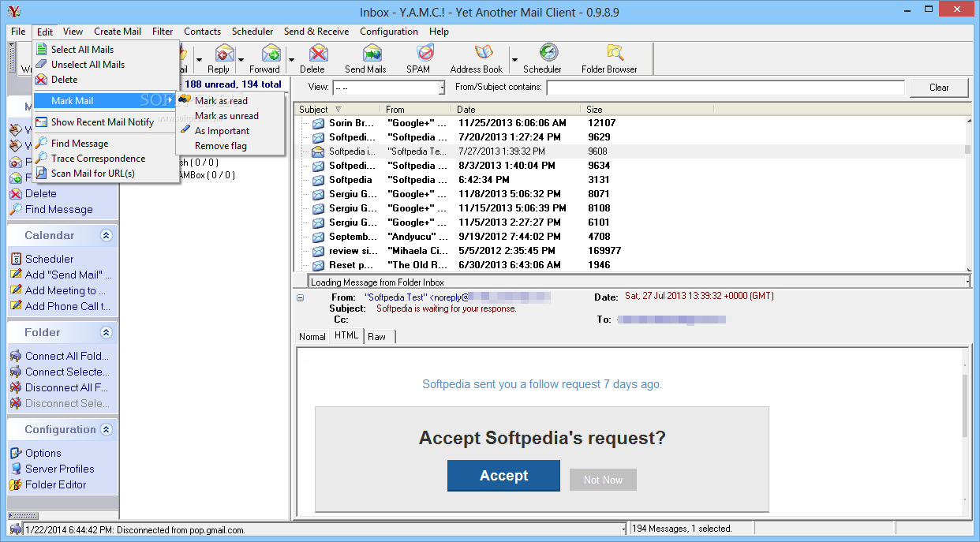Open the Folder Browser toolbar icon

pyautogui.click(x=615, y=53)
